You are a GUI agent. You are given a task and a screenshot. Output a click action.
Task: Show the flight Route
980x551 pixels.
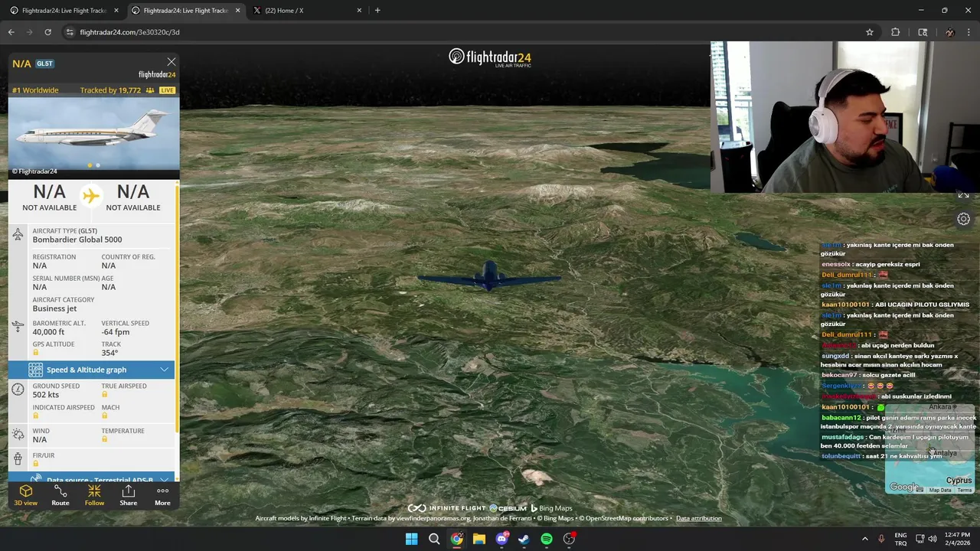pyautogui.click(x=60, y=495)
